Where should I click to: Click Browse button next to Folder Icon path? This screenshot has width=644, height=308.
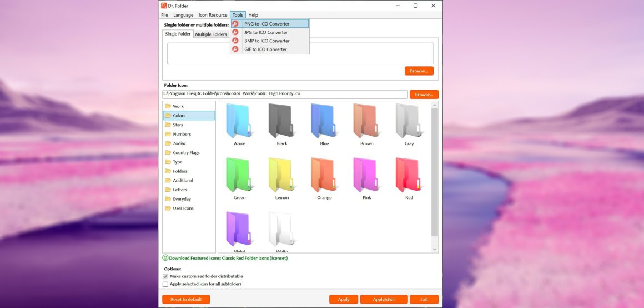pos(424,95)
